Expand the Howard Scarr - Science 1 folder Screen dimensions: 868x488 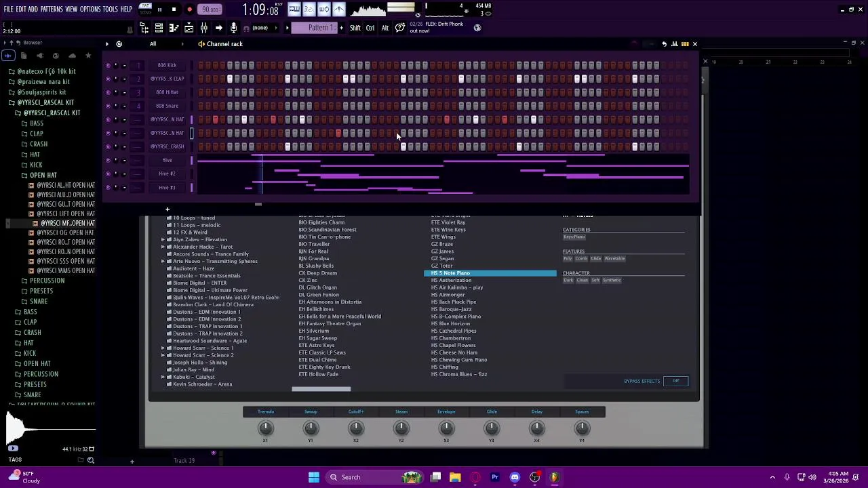(x=163, y=348)
